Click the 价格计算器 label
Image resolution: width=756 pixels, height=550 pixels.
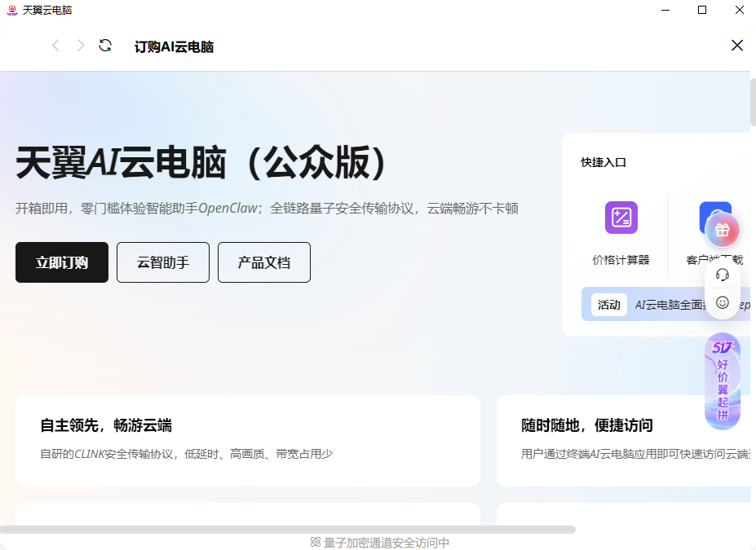(x=621, y=260)
